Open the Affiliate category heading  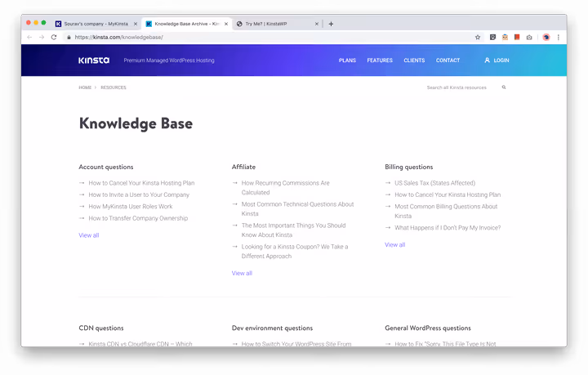point(243,167)
